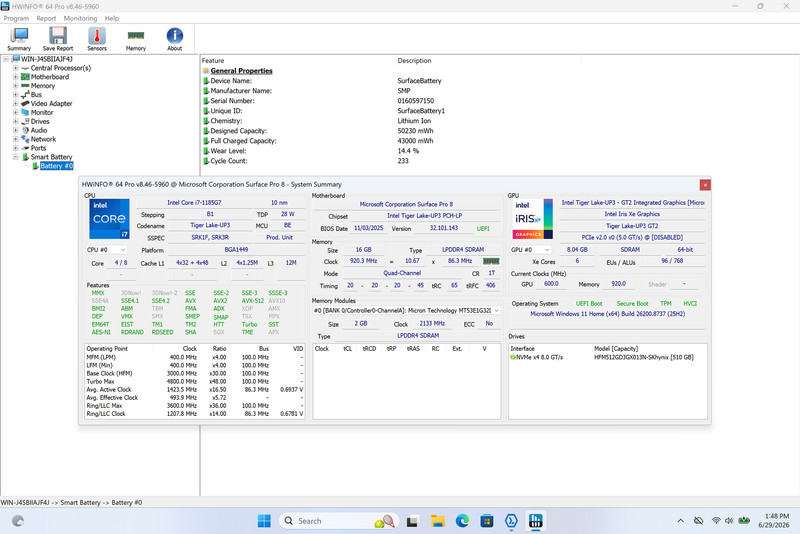Click the Microsoft Corporation Surface Pro 8 field

(406, 204)
